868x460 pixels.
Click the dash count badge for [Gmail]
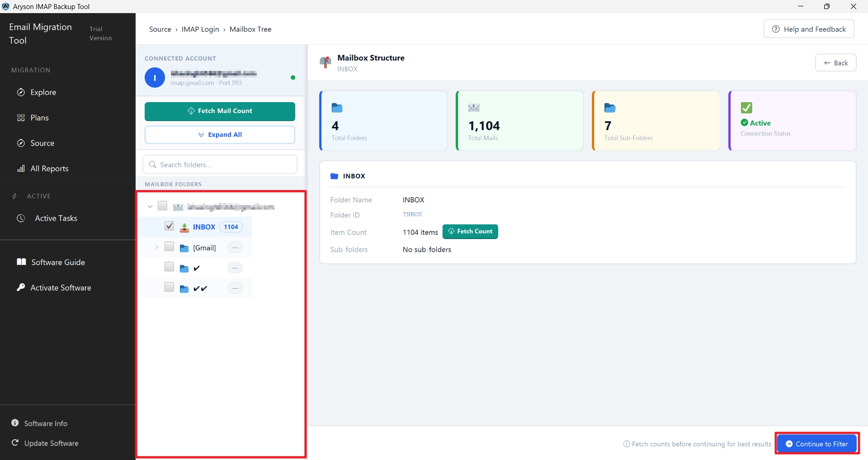(235, 248)
